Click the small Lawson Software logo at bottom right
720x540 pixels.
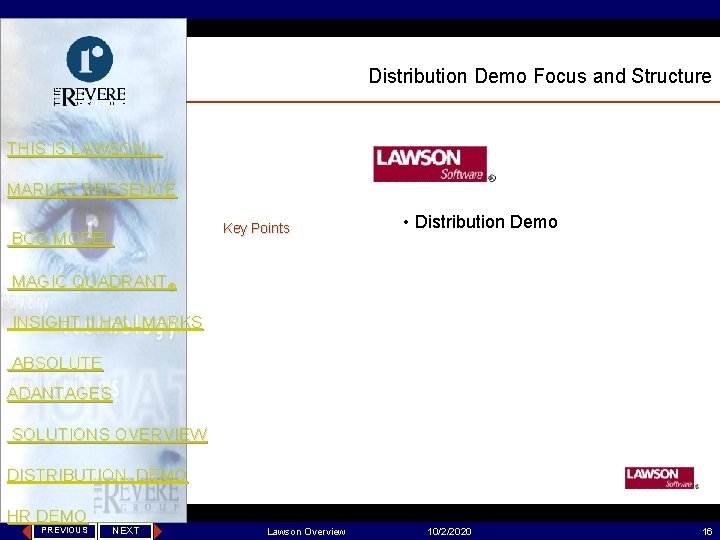tap(659, 478)
